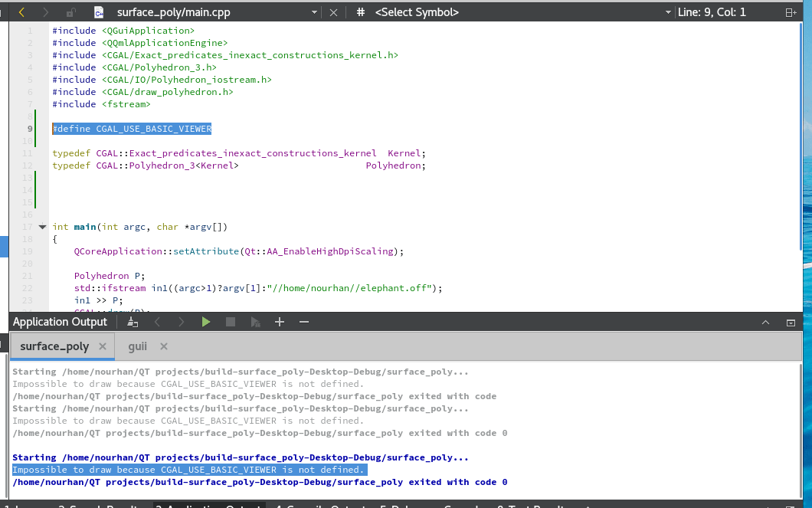
Task: Click the hash symbol icon beside Select Symbol
Action: pyautogui.click(x=361, y=12)
